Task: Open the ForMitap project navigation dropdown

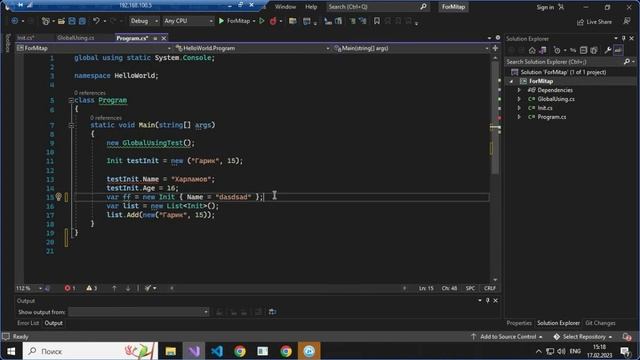Action: tap(94, 48)
